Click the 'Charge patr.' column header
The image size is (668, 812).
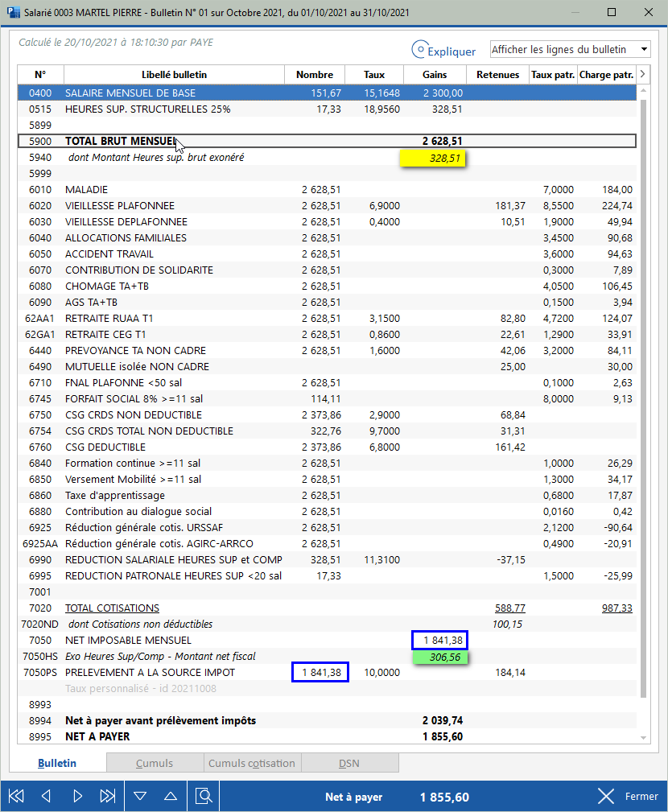pyautogui.click(x=606, y=75)
